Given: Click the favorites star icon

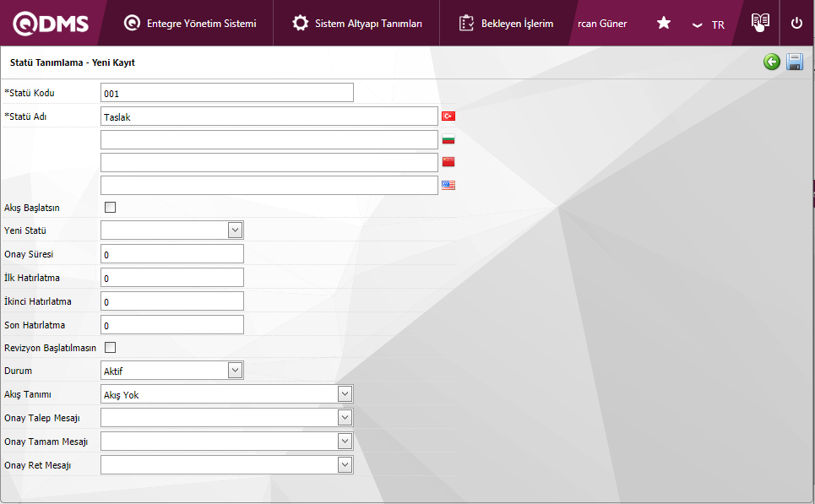Looking at the screenshot, I should point(664,23).
